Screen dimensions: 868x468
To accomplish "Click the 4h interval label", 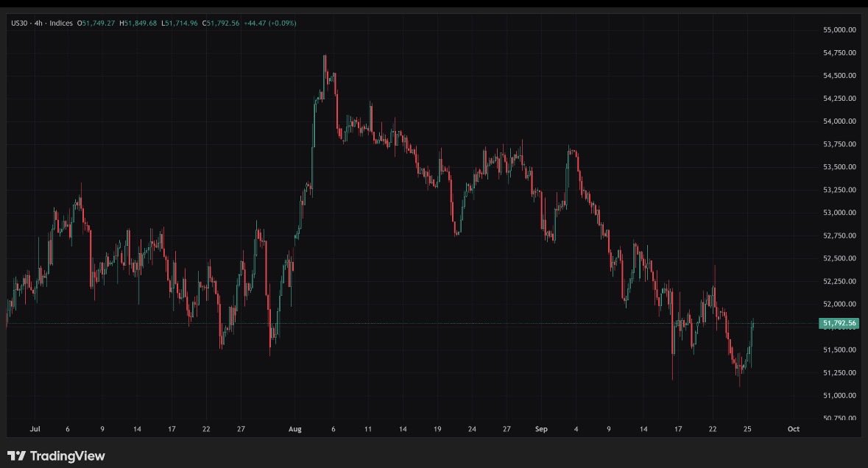I will (x=38, y=24).
